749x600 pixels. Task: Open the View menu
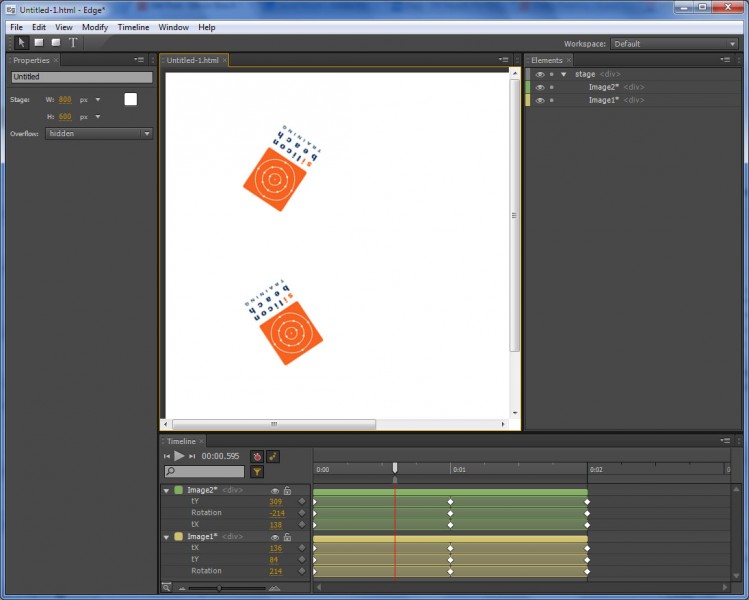click(64, 27)
